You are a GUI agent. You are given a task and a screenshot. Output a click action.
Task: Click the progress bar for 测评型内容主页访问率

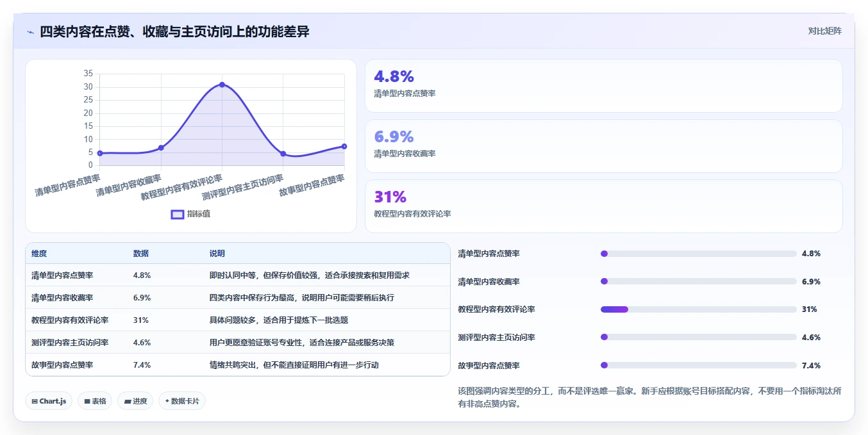tap(698, 337)
